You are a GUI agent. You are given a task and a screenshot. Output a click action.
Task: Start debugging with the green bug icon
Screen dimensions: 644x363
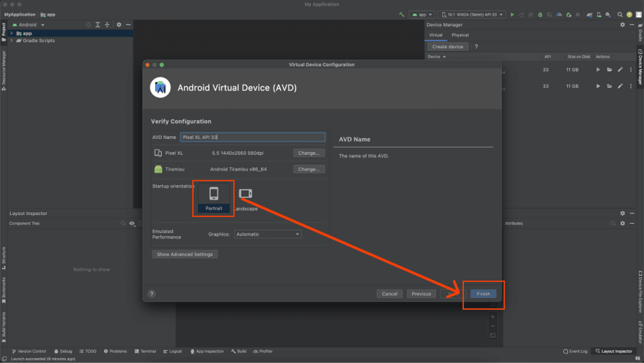pyautogui.click(x=540, y=14)
